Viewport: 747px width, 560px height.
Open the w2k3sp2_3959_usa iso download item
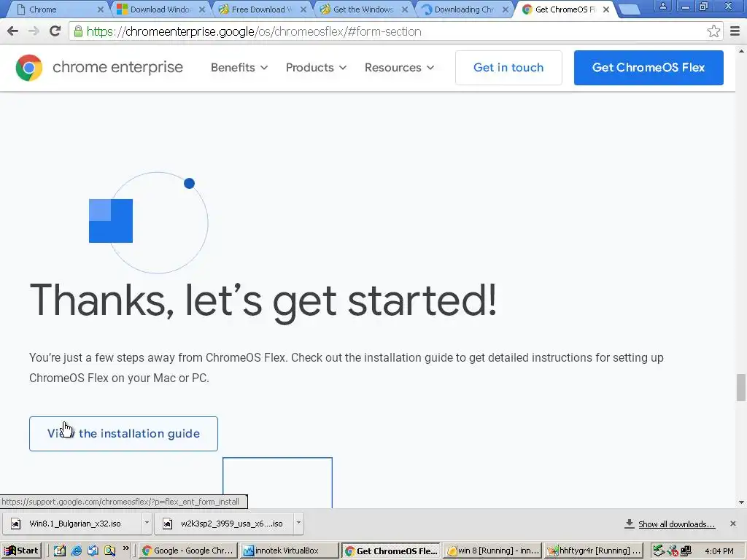point(224,524)
